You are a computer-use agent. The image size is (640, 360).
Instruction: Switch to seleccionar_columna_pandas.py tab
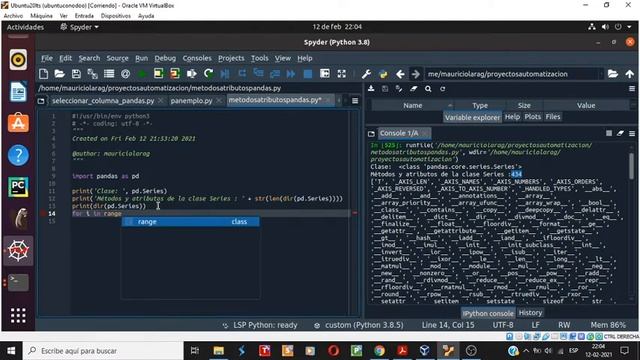pos(103,101)
